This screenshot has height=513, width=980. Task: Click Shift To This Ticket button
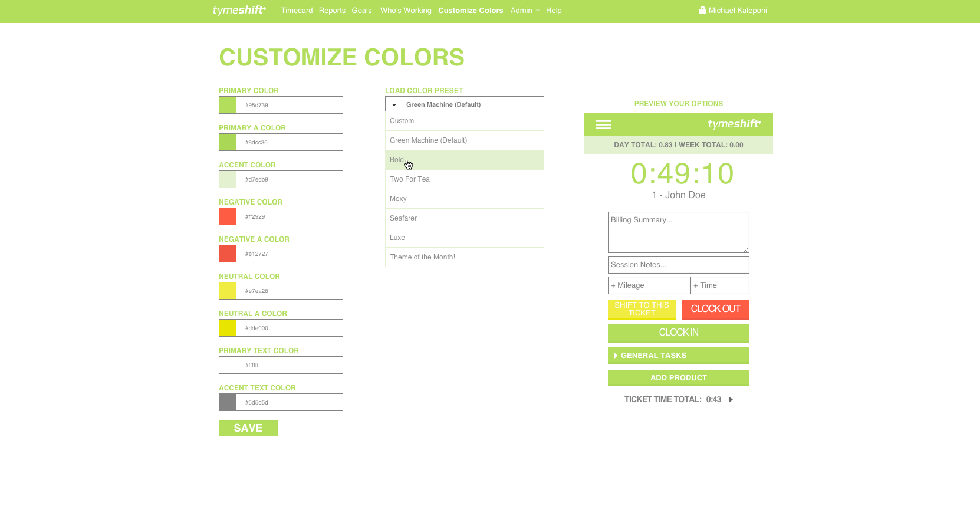[642, 310]
